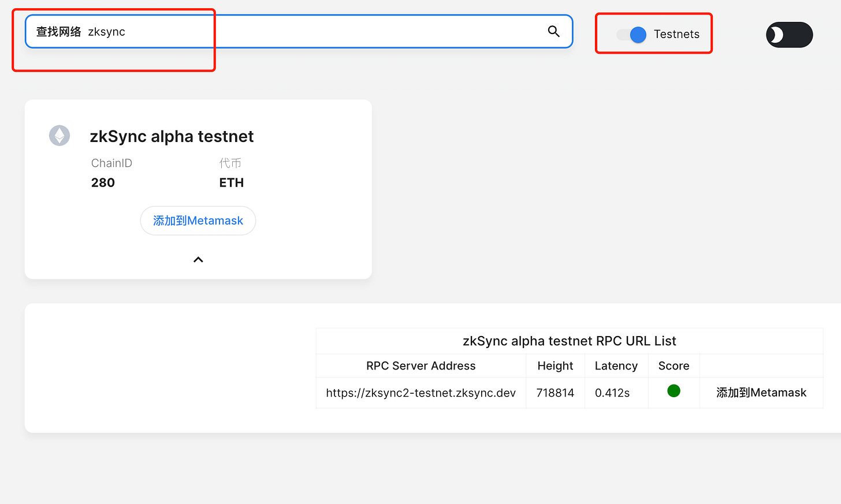Click the zkSync alpha testnet card title

pyautogui.click(x=172, y=136)
